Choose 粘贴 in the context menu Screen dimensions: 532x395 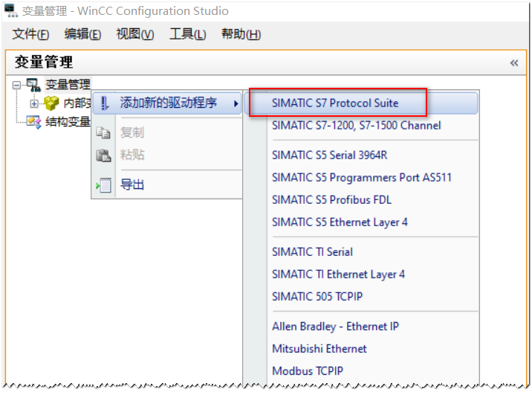tap(132, 155)
